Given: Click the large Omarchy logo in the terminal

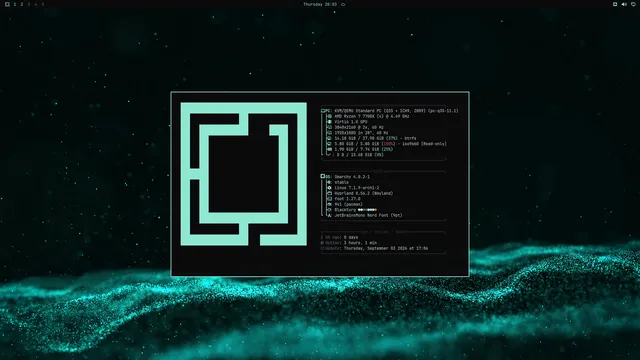Looking at the screenshot, I should [x=244, y=174].
